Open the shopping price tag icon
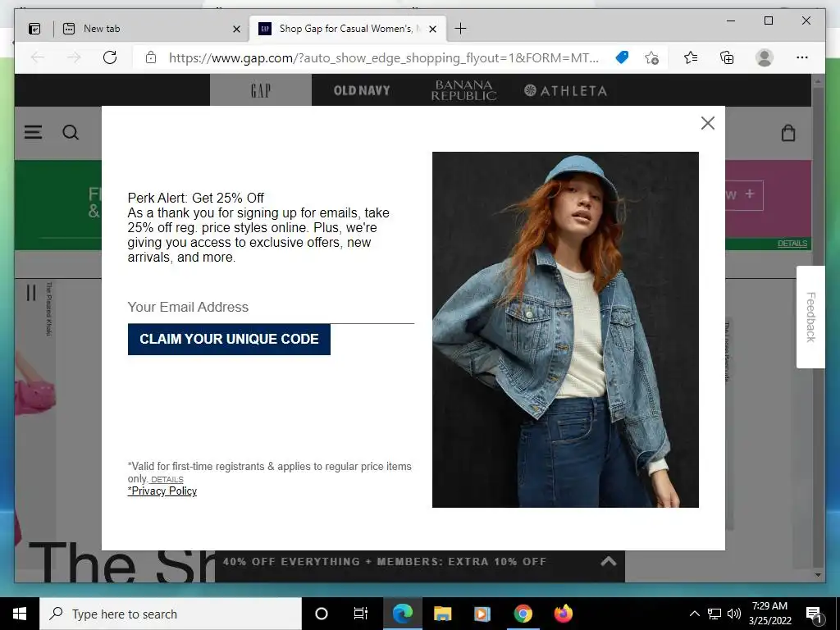Image resolution: width=840 pixels, height=630 pixels. 622,57
